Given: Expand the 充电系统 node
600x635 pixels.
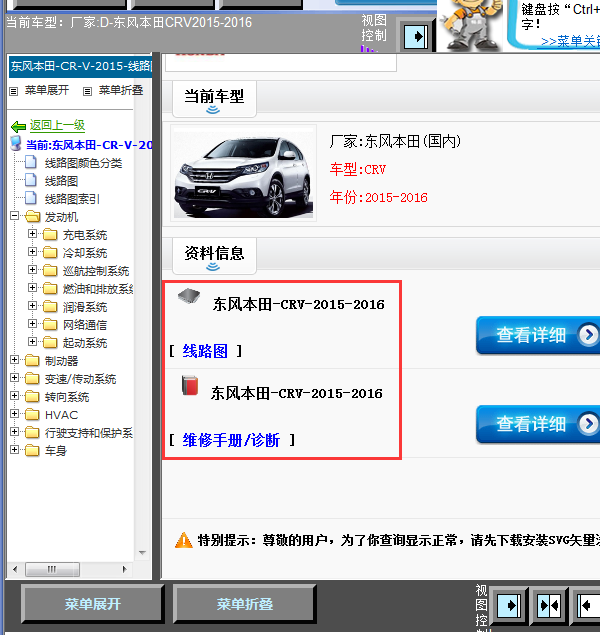Looking at the screenshot, I should click(x=32, y=234).
